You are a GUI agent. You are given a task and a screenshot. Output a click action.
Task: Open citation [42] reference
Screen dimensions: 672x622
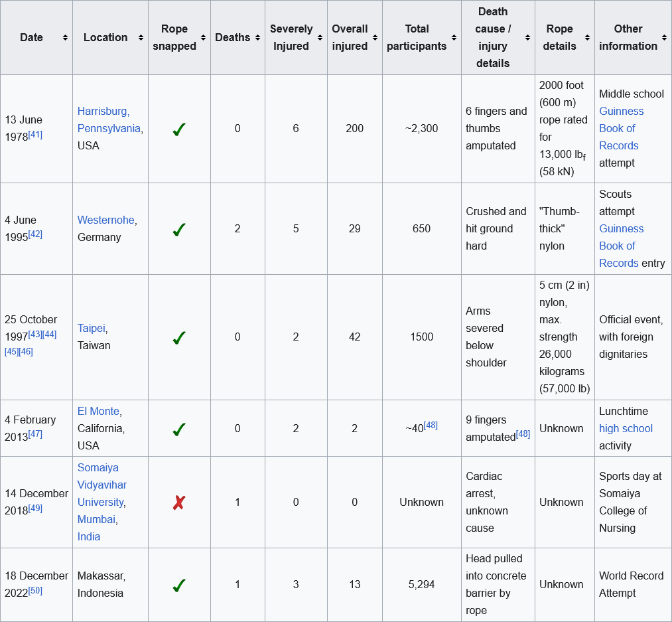35,234
